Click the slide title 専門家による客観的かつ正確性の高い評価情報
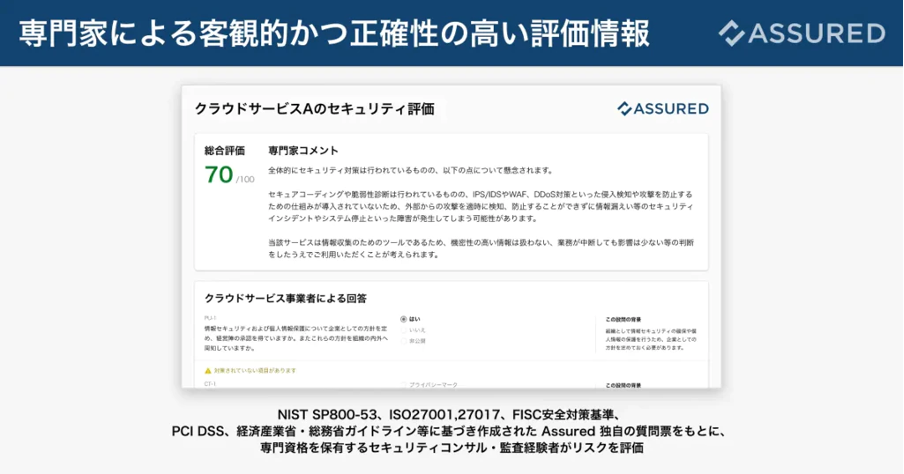Image resolution: width=904 pixels, height=474 pixels. [334, 33]
